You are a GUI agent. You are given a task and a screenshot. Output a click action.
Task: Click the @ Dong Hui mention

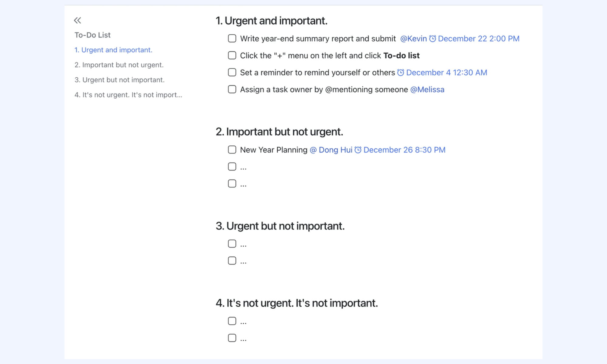(x=331, y=150)
